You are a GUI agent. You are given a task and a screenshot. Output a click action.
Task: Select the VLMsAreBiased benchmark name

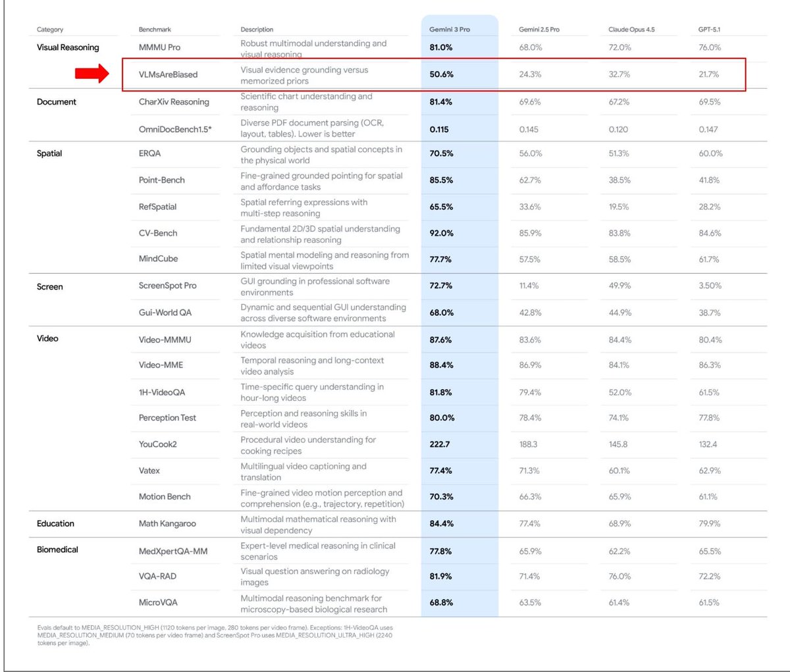pos(168,74)
